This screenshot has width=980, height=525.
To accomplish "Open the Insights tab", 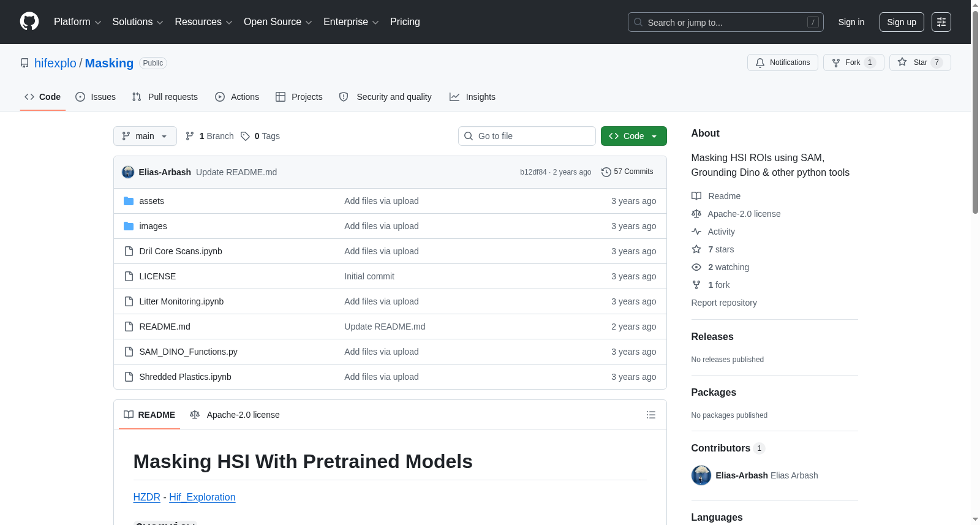I will [x=472, y=97].
